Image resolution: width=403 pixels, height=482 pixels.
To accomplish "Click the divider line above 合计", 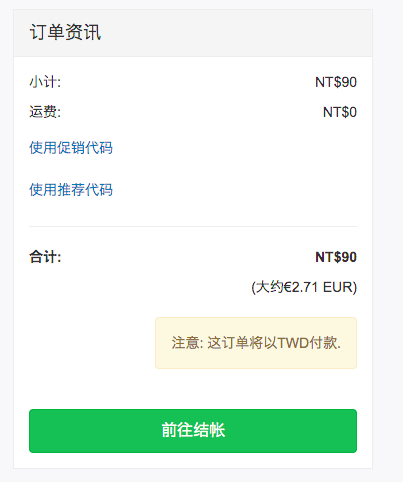I will (193, 227).
